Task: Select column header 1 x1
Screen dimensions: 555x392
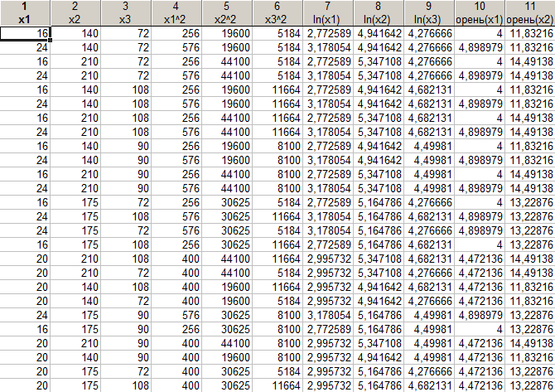Action: 25,12
